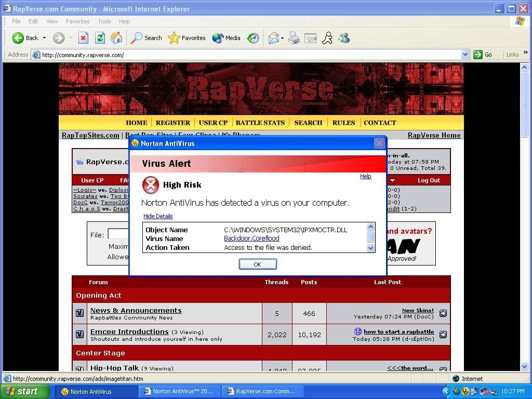Open the 'how to start a rapbattle' last post
Image resolution: width=532 pixels, height=399 pixels.
pyautogui.click(x=398, y=331)
